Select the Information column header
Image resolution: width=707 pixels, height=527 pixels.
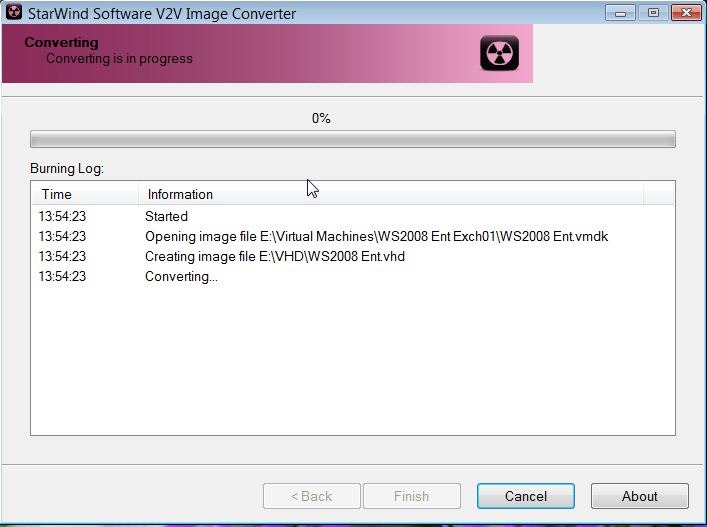390,194
